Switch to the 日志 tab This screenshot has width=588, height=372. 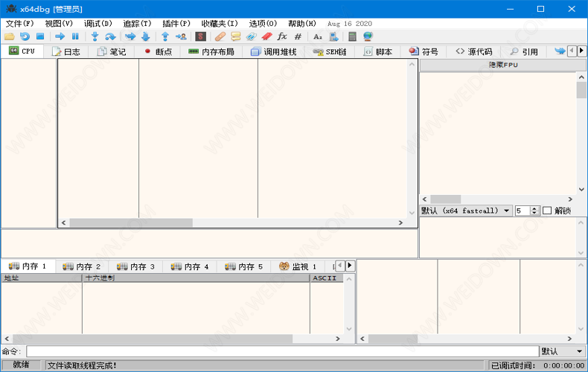[66, 51]
